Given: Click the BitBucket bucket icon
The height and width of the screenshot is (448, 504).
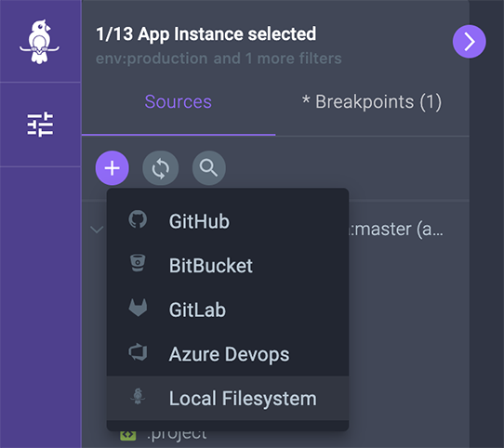Looking at the screenshot, I should pos(138,263).
